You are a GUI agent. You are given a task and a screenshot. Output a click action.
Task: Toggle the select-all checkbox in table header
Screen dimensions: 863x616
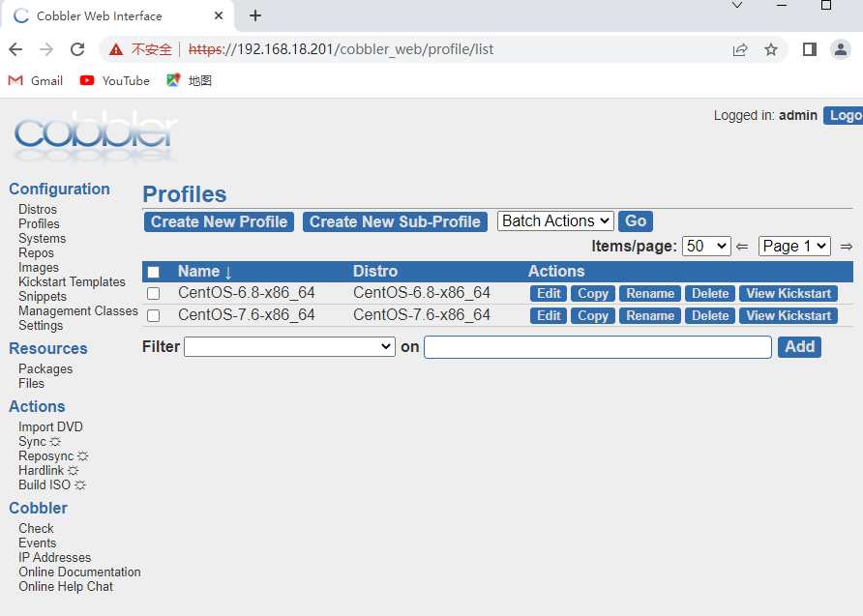[153, 273]
